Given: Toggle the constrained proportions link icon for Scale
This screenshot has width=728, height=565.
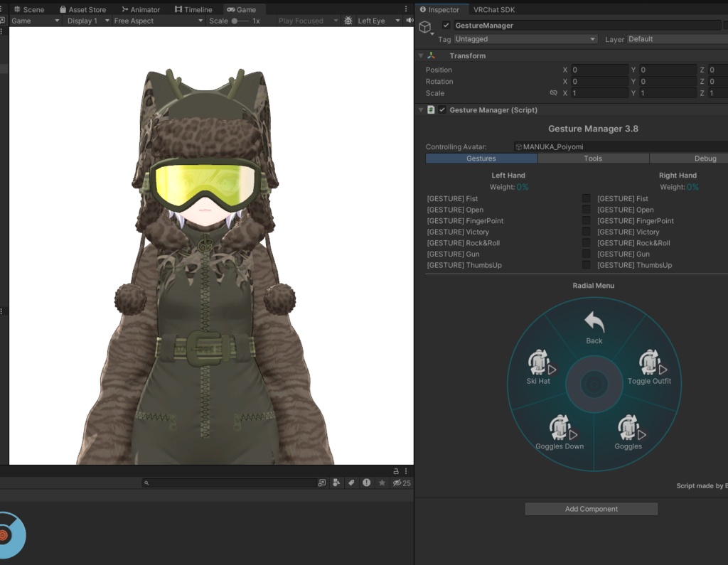Looking at the screenshot, I should [553, 93].
